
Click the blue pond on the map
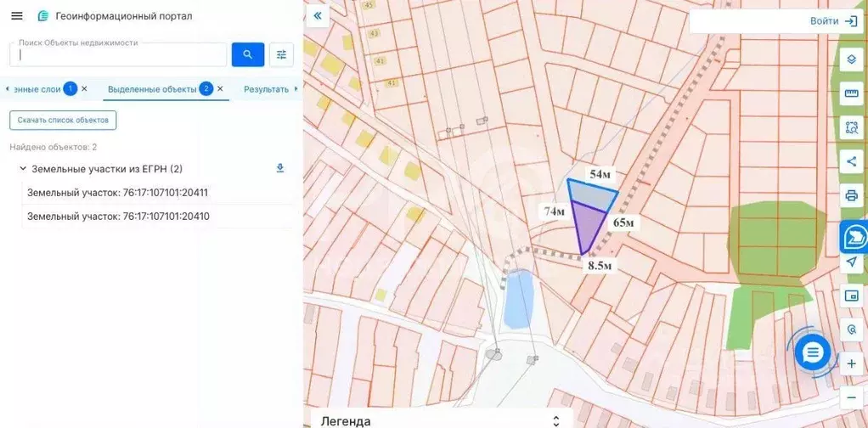pyautogui.click(x=519, y=299)
